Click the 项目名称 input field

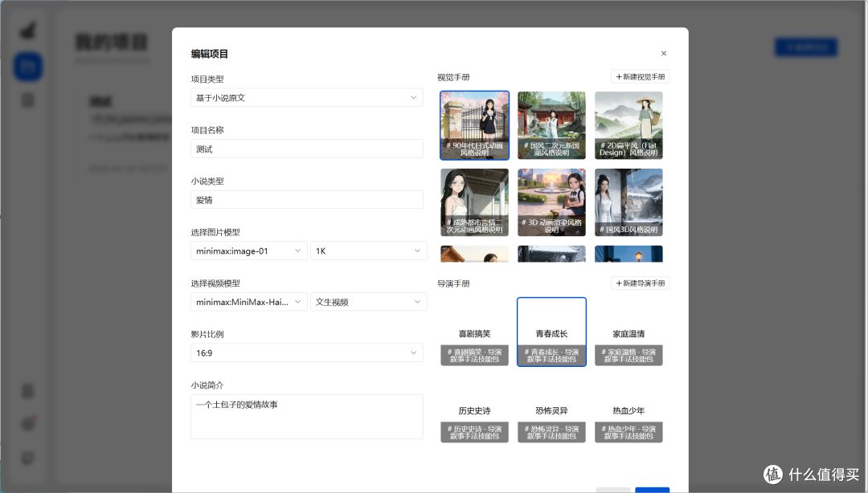click(307, 149)
